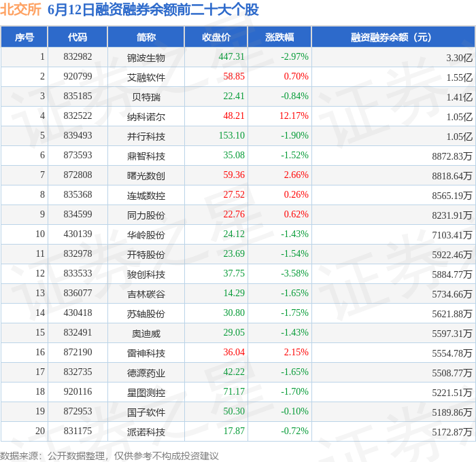Image resolution: width=476 pixels, height=462 pixels.
Task: Click stock code 839493
Action: tap(78, 136)
